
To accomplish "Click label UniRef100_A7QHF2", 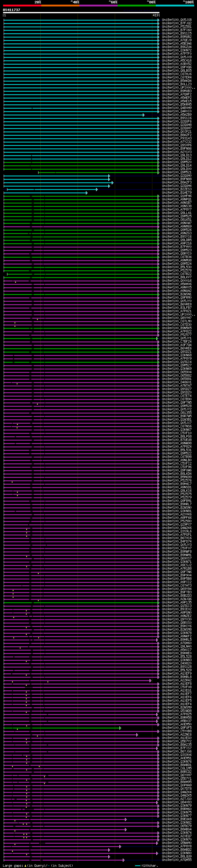I will pyautogui.click(x=177, y=94).
